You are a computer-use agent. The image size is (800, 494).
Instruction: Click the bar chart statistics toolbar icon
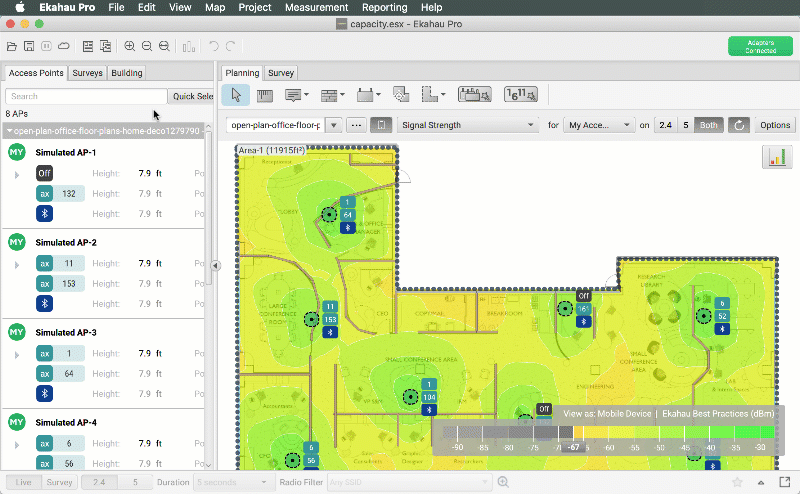[x=189, y=46]
